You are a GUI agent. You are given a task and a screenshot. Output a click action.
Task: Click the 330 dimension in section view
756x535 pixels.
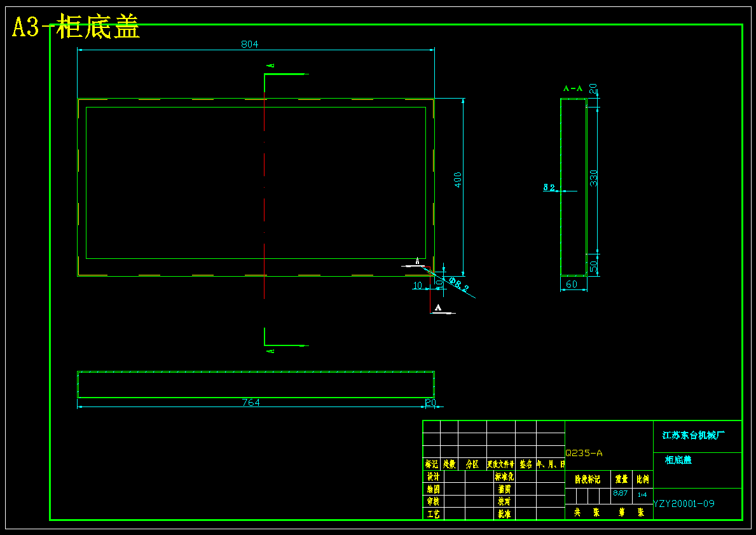(x=594, y=178)
